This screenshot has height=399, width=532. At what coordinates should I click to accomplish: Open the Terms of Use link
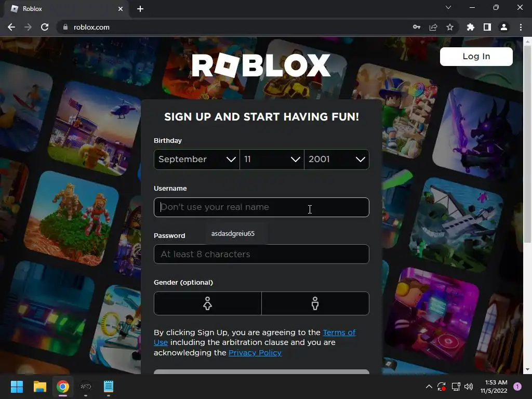(339, 332)
